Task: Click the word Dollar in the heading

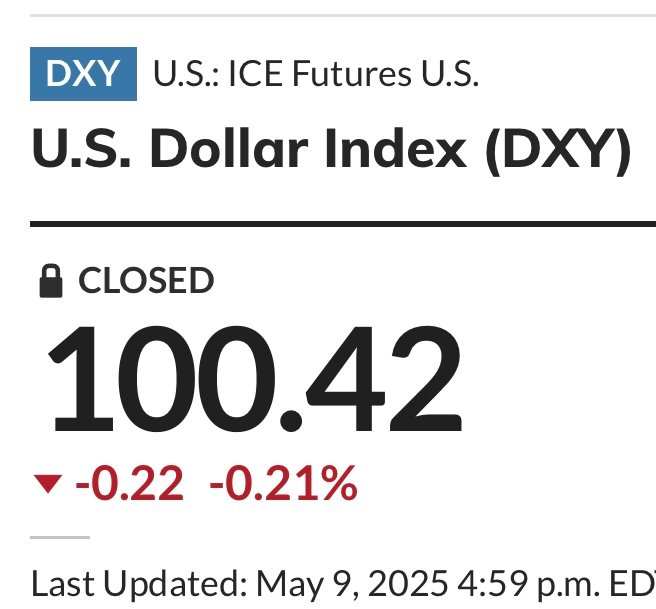Action: pos(229,148)
